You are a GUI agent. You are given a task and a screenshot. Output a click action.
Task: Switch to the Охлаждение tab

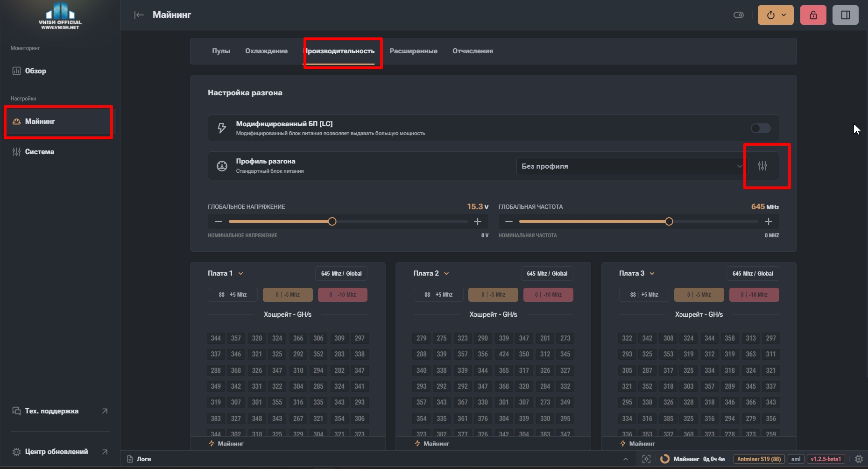click(x=266, y=51)
